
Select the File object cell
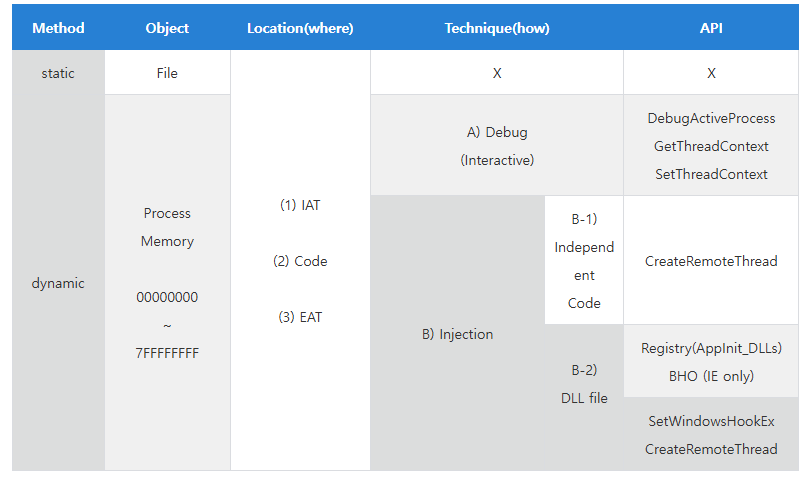[x=167, y=73]
